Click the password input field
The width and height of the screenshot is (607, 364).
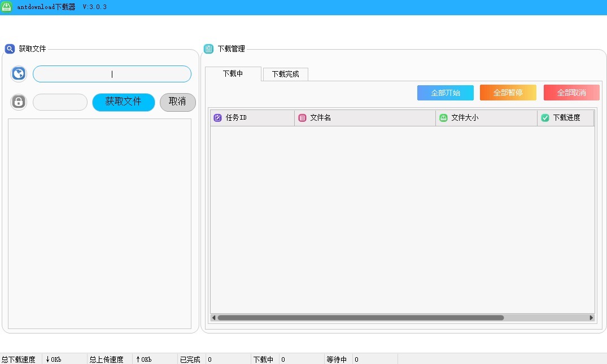(60, 102)
